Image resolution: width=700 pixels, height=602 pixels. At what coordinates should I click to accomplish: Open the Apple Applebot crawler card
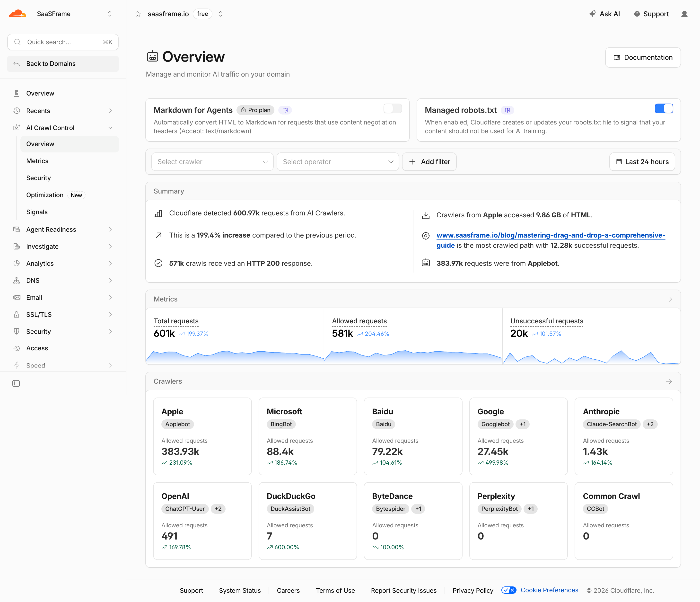coord(202,436)
